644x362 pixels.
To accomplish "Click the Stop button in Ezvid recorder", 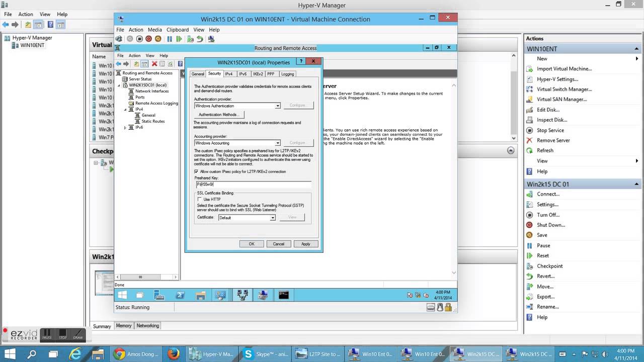I will tap(62, 334).
